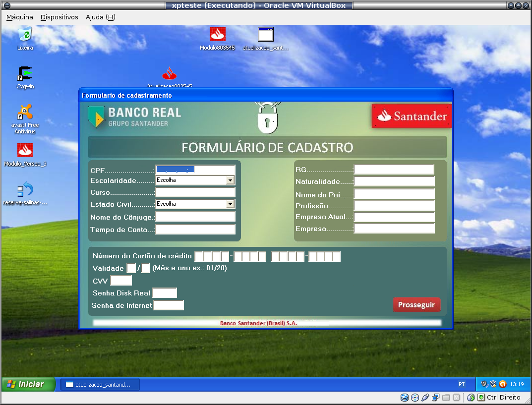532x405 pixels.
Task: Click the Santander logo banner
Action: 412,116
